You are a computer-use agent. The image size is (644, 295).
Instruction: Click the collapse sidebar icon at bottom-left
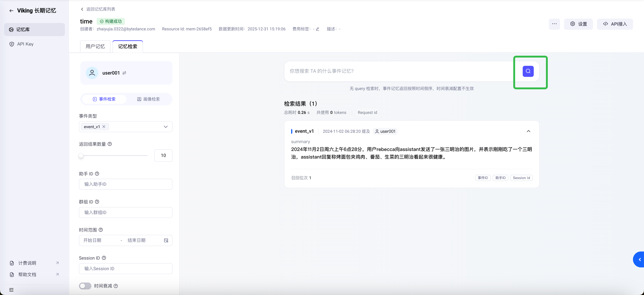pyautogui.click(x=11, y=290)
